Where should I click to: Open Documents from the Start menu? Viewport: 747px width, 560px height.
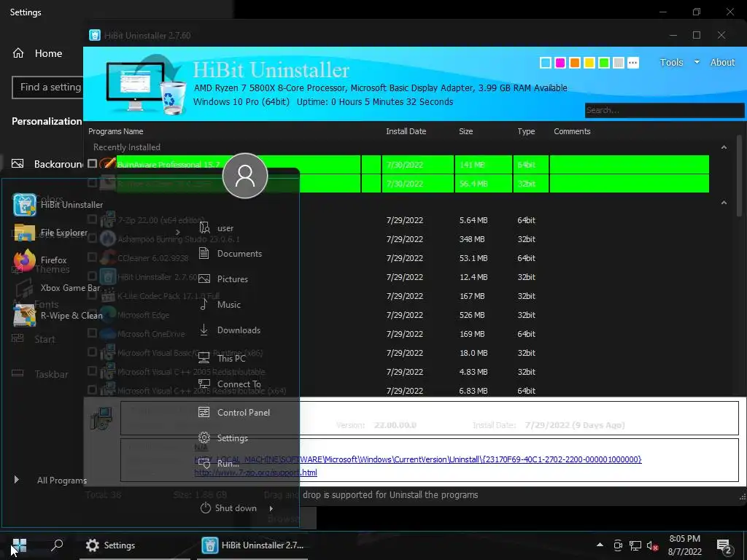(x=230, y=253)
